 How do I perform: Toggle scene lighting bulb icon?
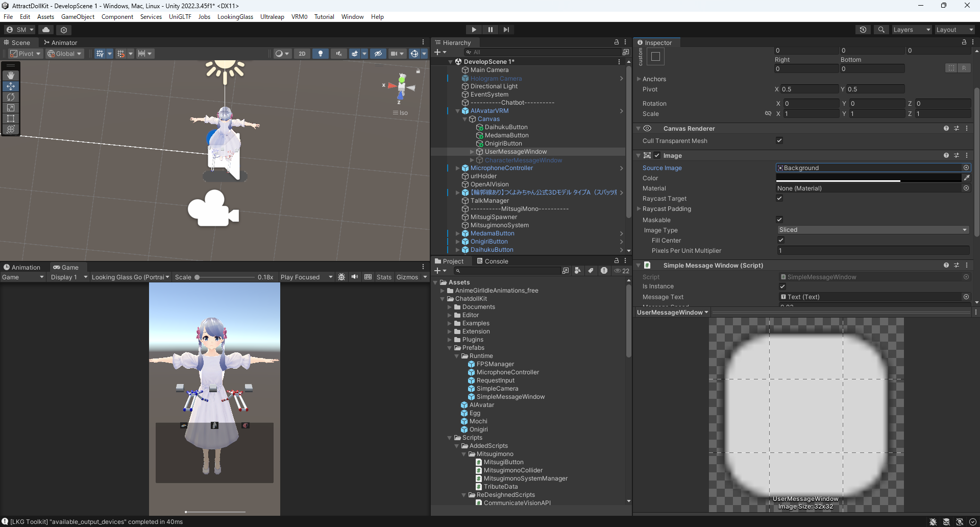pyautogui.click(x=320, y=54)
